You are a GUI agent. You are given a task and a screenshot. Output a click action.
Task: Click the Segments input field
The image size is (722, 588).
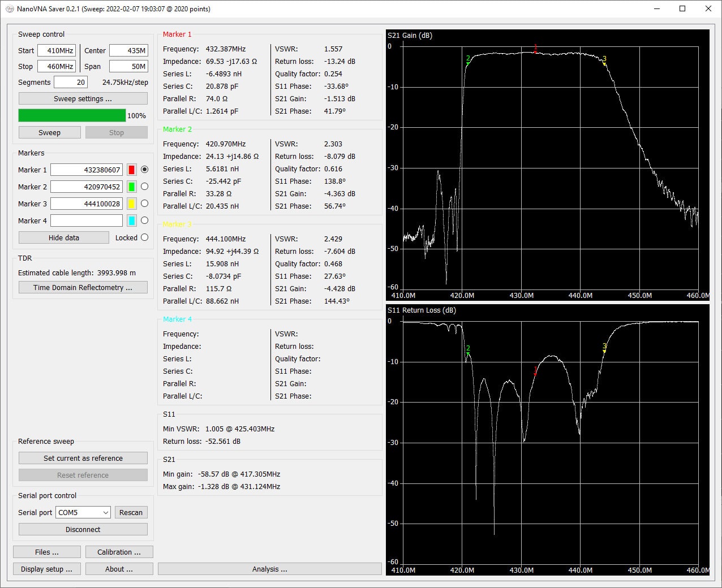coord(71,82)
